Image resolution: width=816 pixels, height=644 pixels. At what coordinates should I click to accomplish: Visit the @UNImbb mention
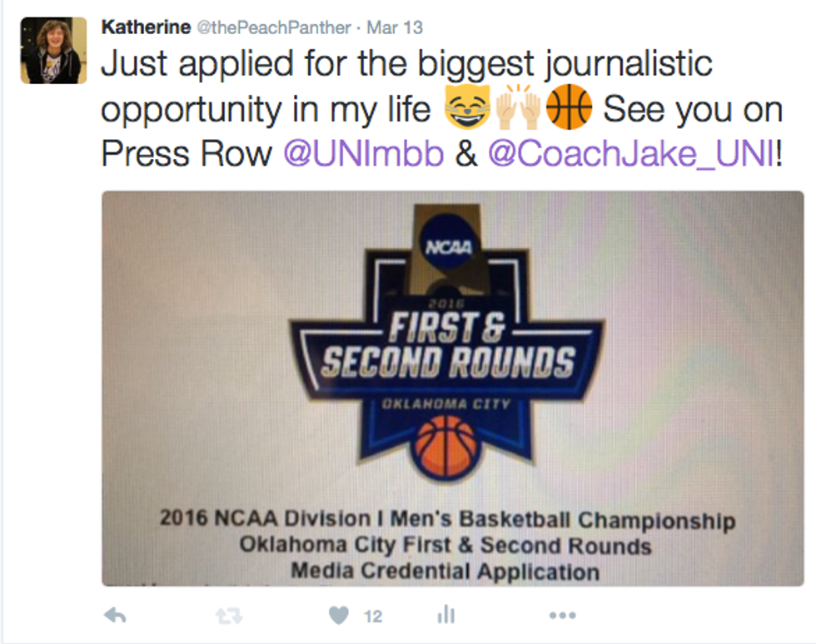(365, 155)
